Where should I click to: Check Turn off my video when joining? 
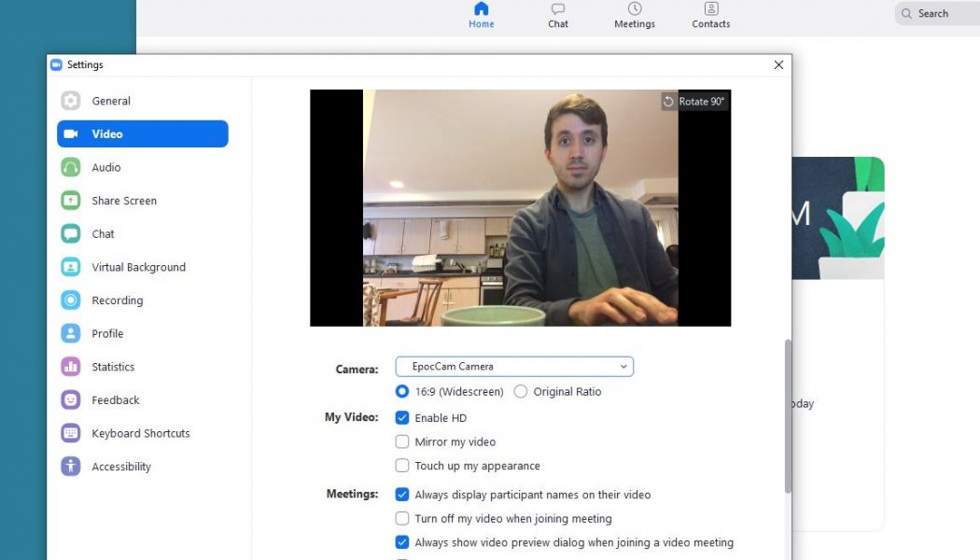(x=402, y=519)
